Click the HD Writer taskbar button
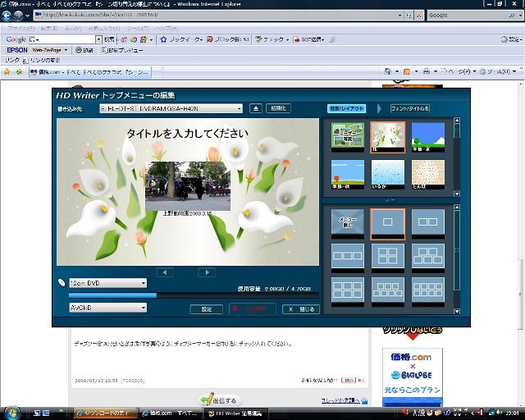The width and height of the screenshot is (525, 420). 235,413
